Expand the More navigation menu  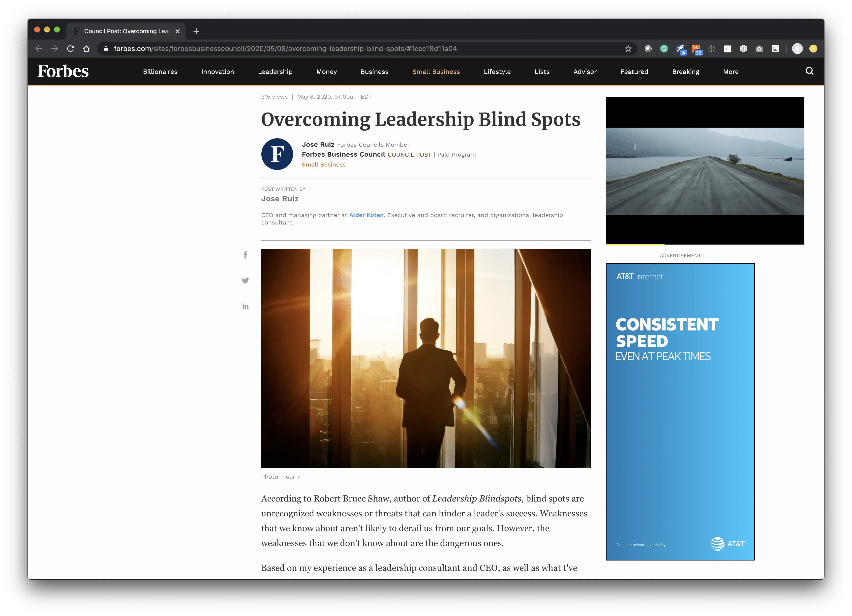click(731, 72)
